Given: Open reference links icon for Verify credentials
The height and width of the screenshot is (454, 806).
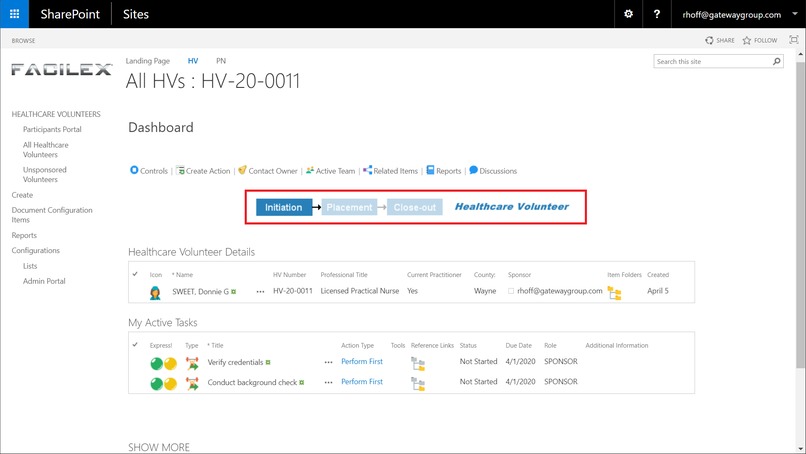Looking at the screenshot, I should (418, 364).
